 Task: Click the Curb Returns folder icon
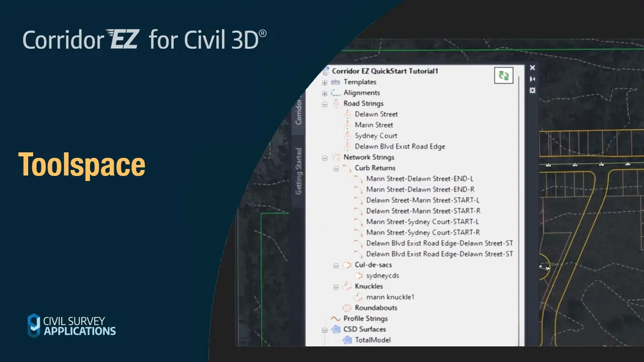pos(347,168)
